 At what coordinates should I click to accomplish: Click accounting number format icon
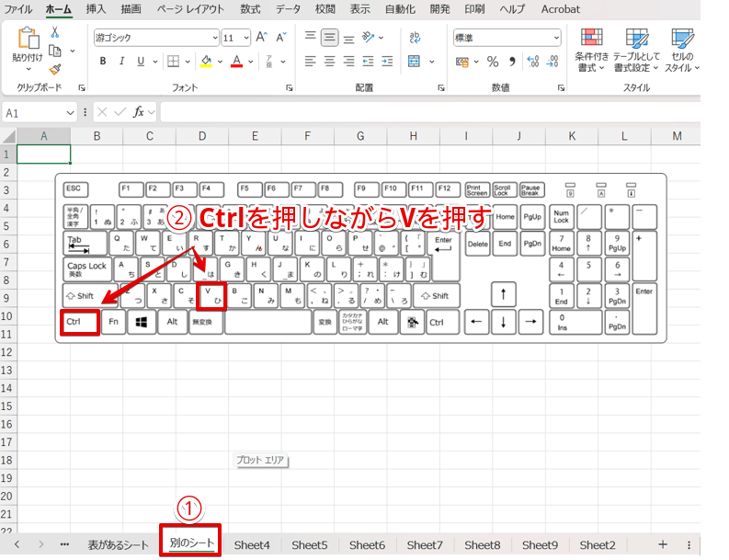click(462, 62)
